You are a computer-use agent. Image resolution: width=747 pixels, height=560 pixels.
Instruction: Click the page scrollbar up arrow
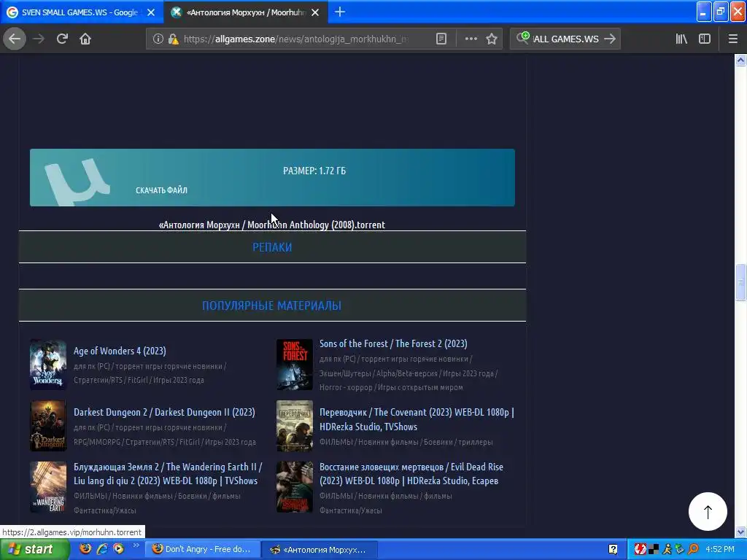[740, 60]
